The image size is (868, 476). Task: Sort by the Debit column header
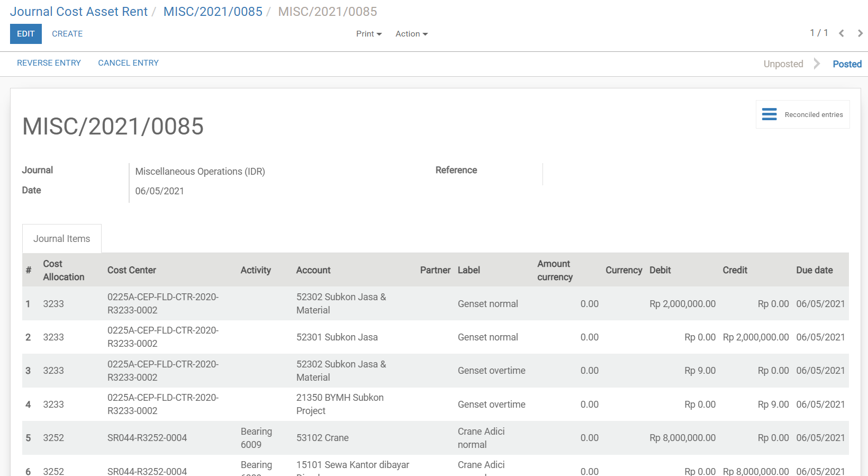coord(660,270)
